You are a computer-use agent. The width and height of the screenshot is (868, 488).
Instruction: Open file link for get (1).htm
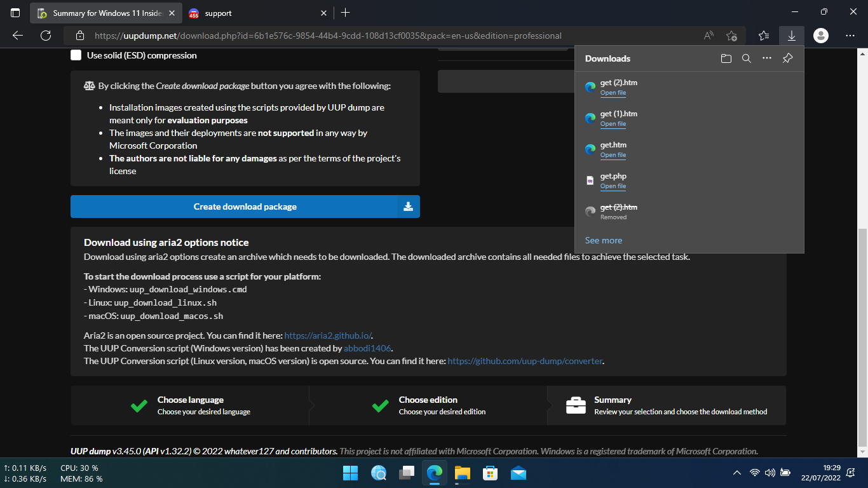click(x=613, y=124)
